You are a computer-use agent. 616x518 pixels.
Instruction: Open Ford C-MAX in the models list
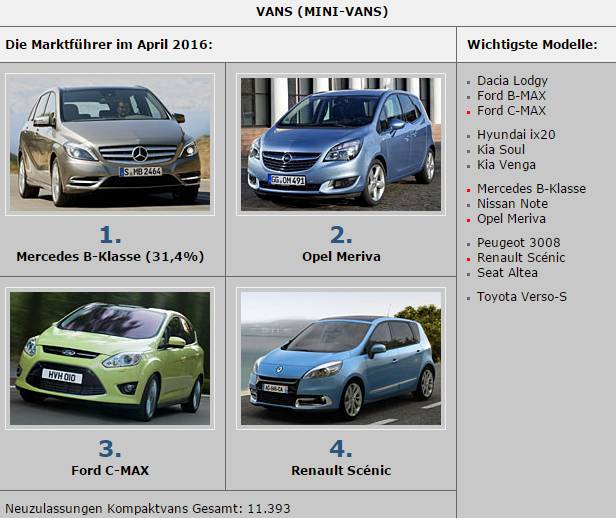[512, 111]
